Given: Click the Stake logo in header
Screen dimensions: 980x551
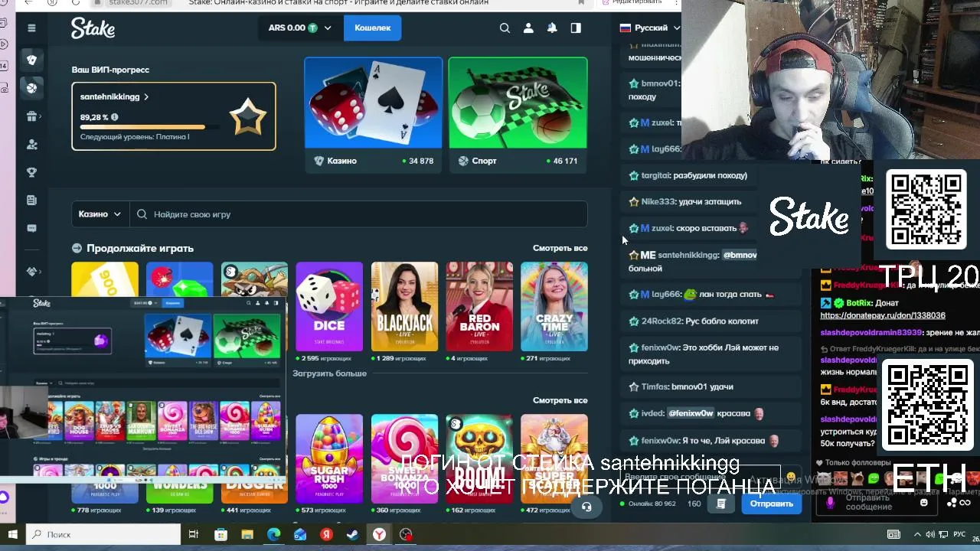Looking at the screenshot, I should (93, 28).
